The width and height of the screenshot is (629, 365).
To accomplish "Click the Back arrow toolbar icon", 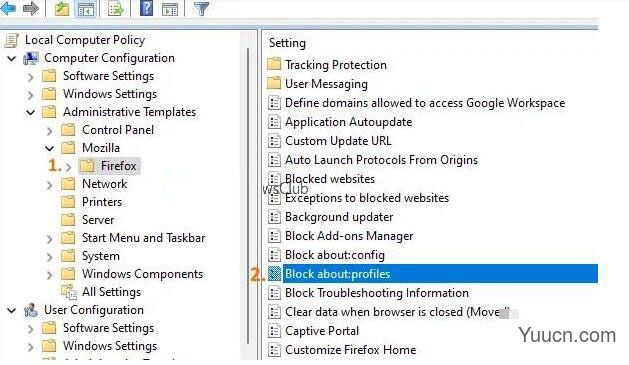I will pos(8,7).
